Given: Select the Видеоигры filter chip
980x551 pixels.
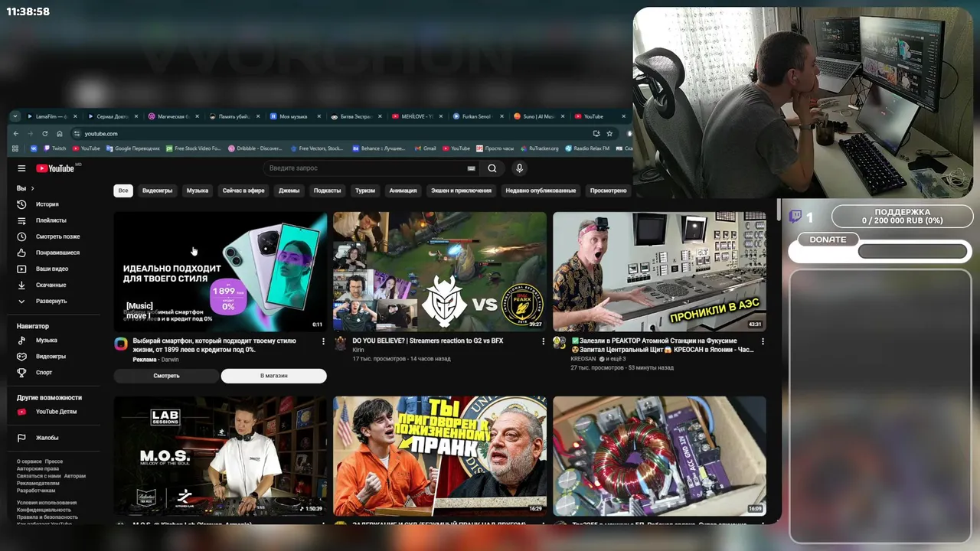Looking at the screenshot, I should tap(158, 191).
